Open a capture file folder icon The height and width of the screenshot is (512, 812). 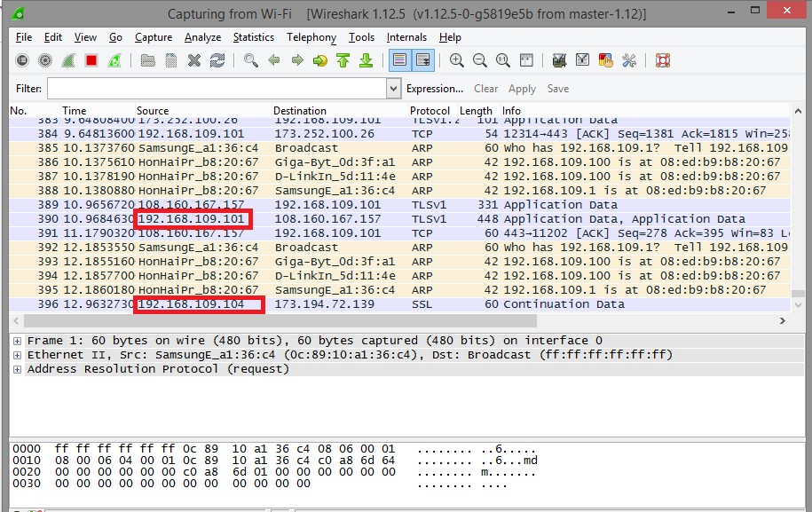tap(148, 60)
